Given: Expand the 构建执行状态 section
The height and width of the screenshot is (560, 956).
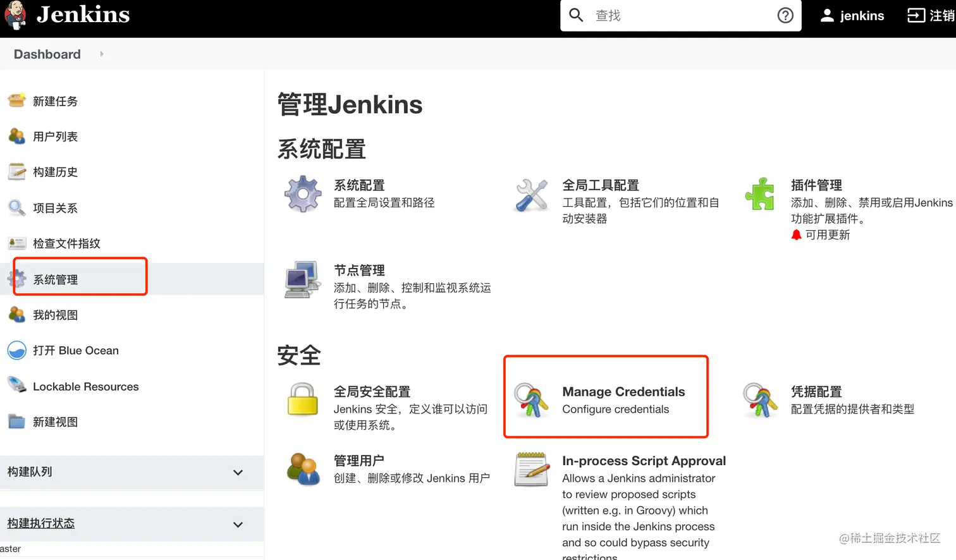Looking at the screenshot, I should 238,524.
